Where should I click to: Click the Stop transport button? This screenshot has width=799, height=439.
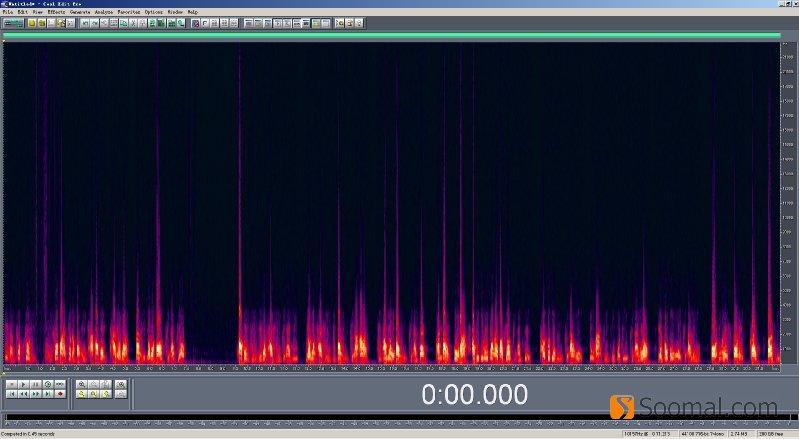tap(11, 384)
